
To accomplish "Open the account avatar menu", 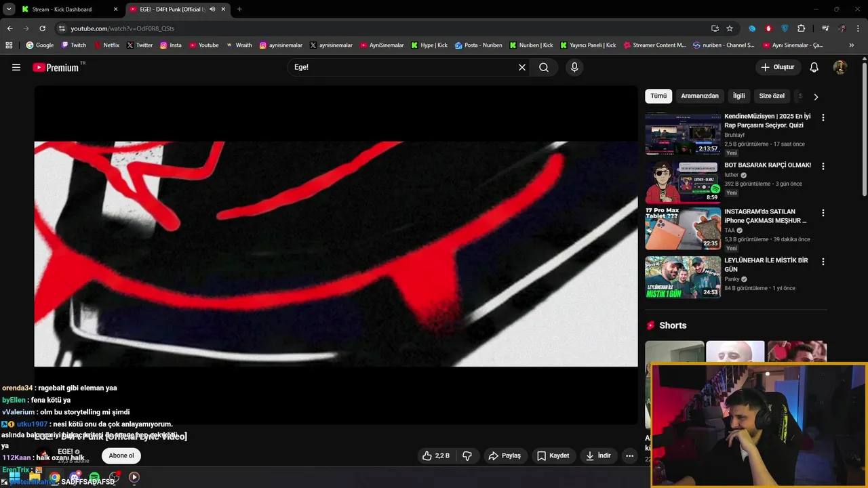I will point(840,67).
